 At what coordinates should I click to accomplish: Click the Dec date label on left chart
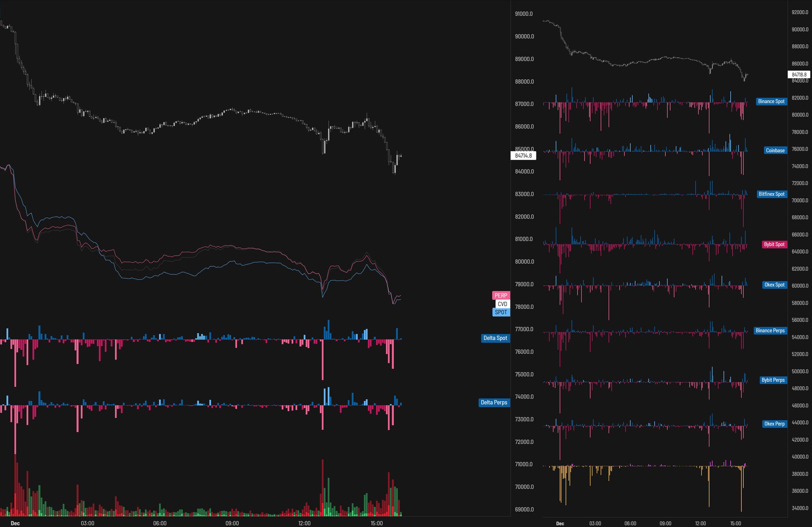click(x=15, y=523)
